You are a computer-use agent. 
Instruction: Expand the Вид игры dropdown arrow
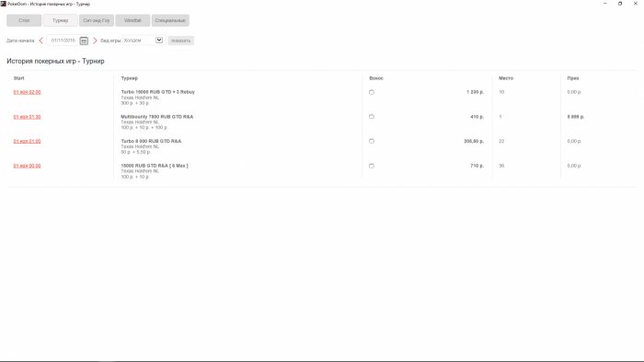click(x=159, y=40)
